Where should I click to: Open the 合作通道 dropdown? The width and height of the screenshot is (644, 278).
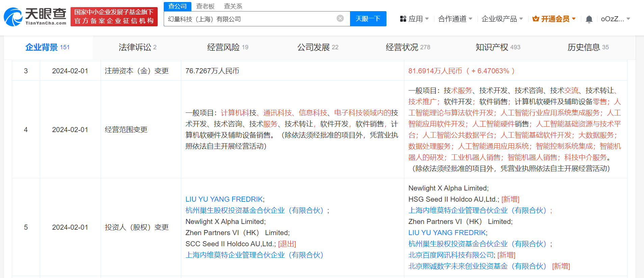pyautogui.click(x=455, y=19)
